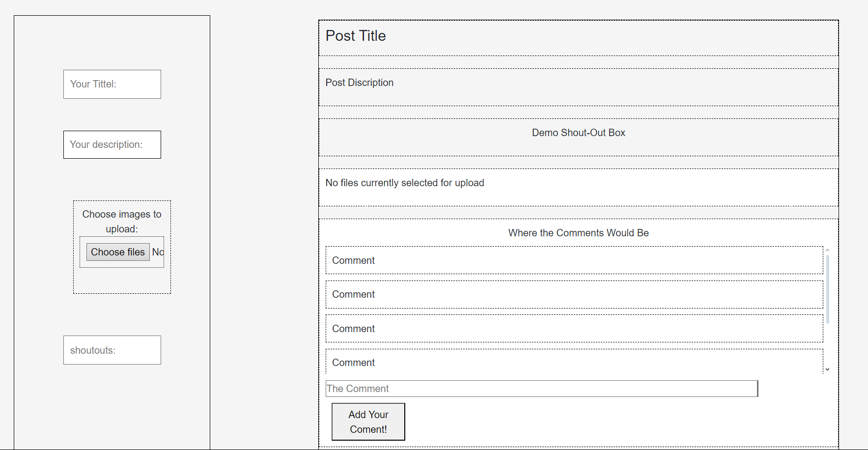Click the Where the Comments Would Be heading
This screenshot has width=868, height=450.
click(579, 233)
